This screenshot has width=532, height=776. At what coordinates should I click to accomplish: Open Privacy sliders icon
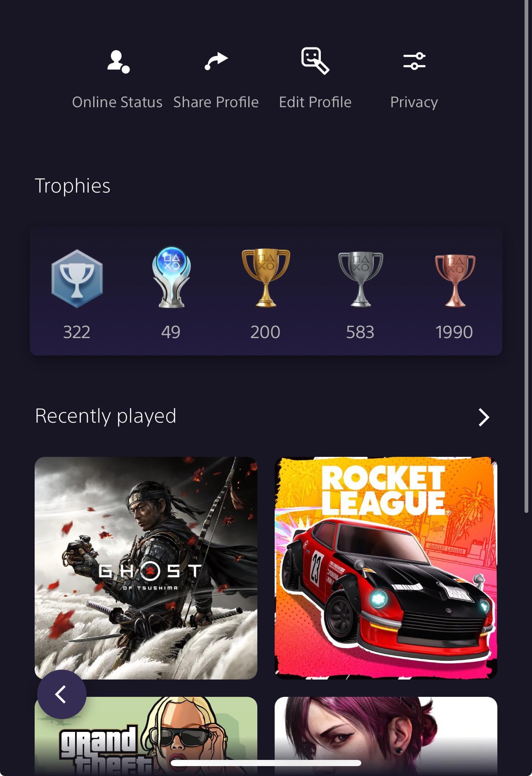(414, 61)
